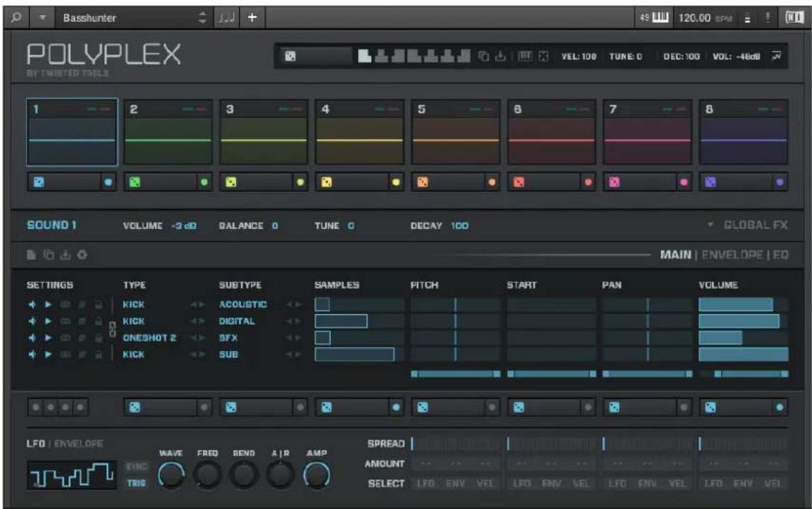Click the keyboard mapping icon in the top strip
Screen dimensions: 812x509
[525, 56]
